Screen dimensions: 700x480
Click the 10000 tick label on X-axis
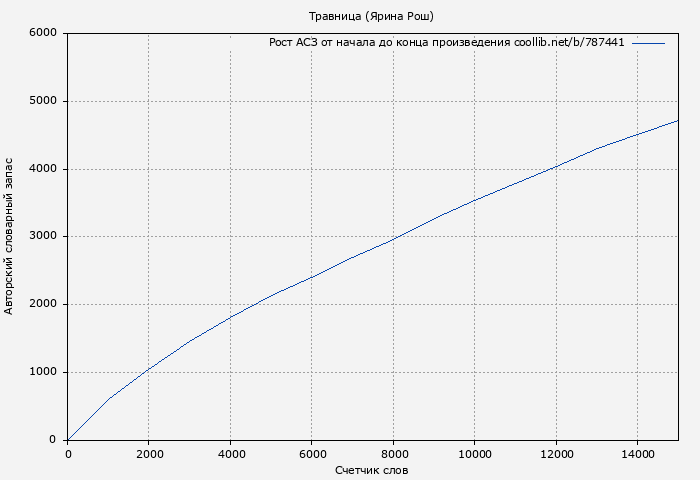point(474,454)
